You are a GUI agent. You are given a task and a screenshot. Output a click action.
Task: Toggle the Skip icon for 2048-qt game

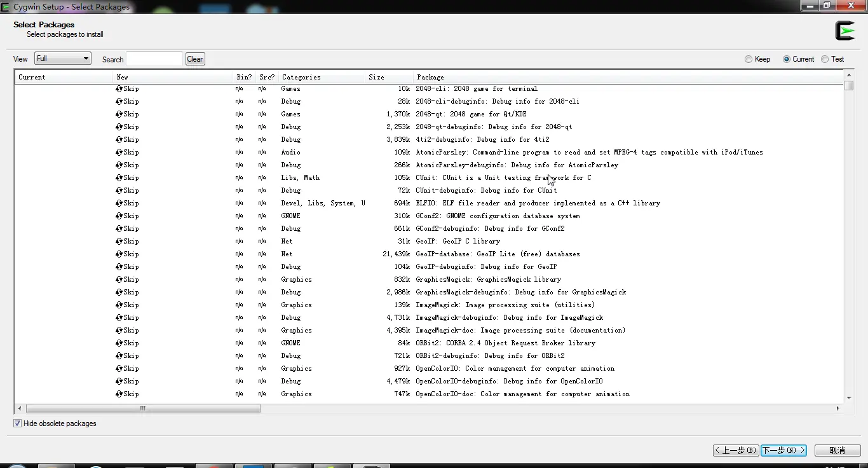click(x=119, y=114)
